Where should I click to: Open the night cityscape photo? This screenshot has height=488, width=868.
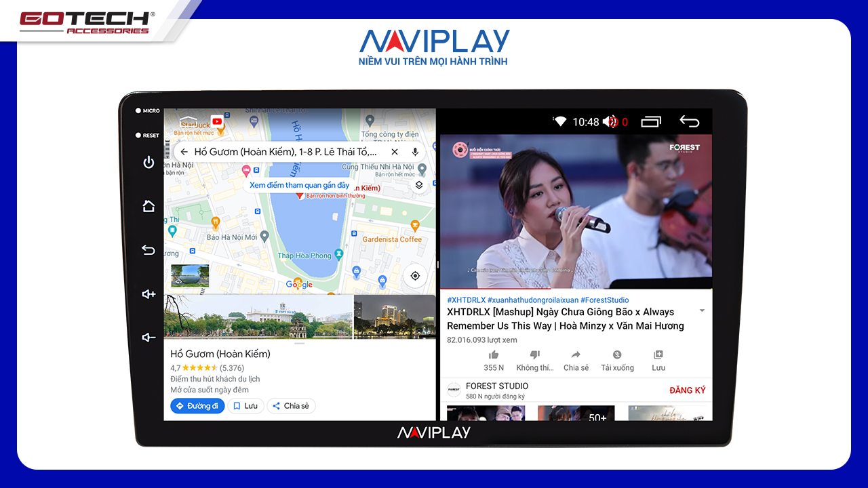[x=395, y=317]
